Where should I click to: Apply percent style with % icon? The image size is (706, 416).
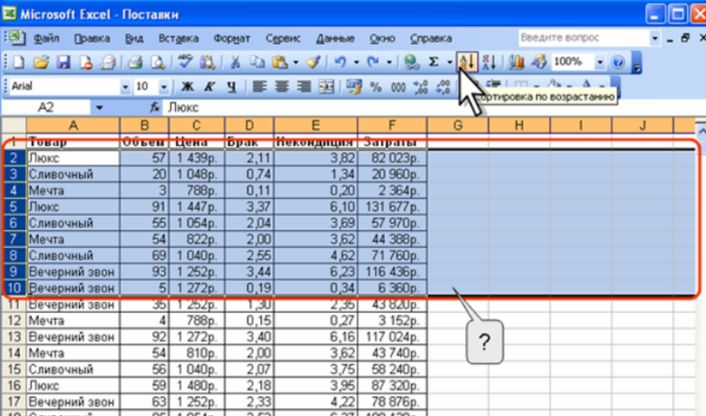tap(376, 87)
